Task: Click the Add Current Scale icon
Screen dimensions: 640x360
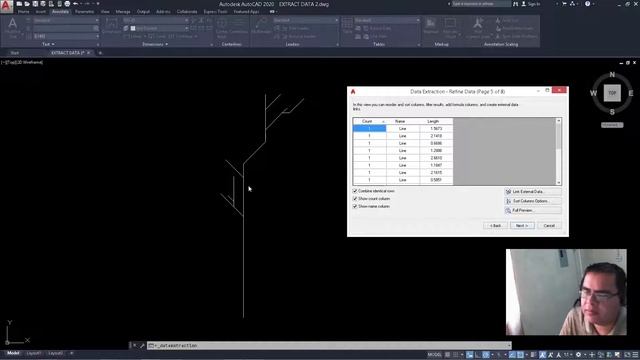Action: (477, 24)
